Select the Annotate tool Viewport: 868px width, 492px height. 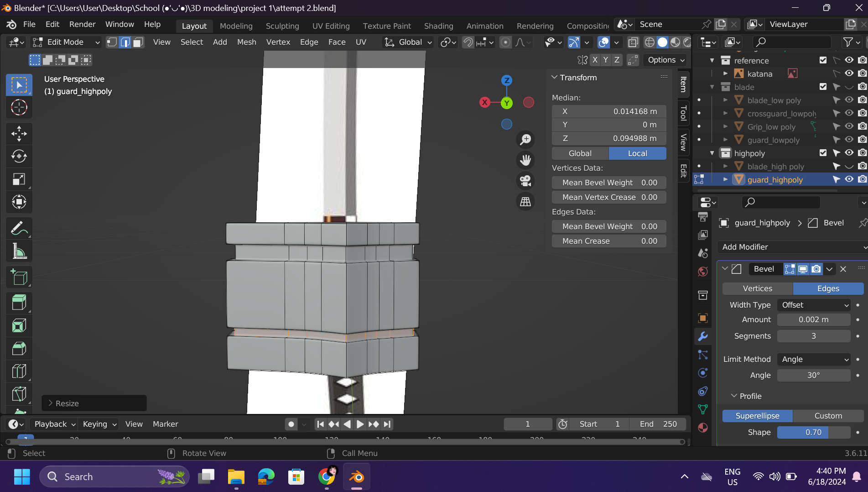19,228
